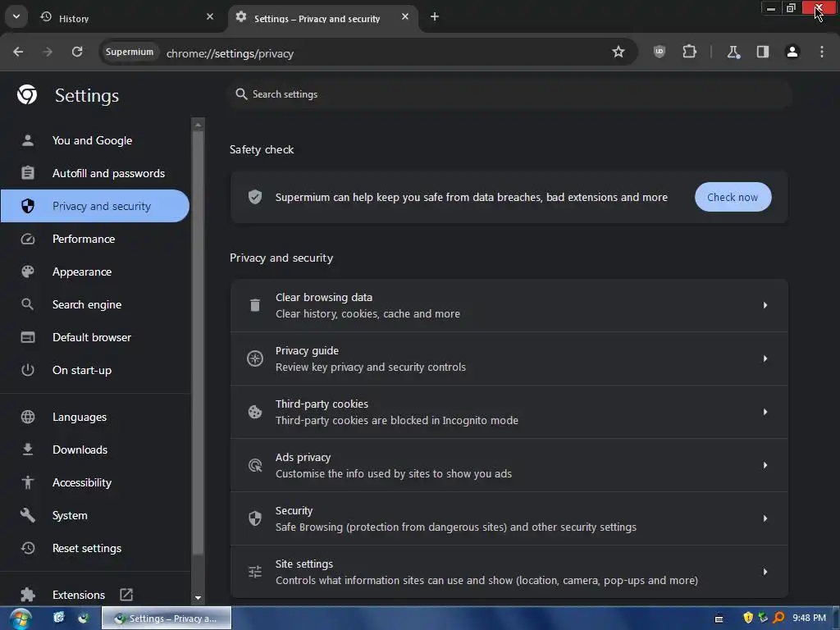Click the keyboard icon in system tray

click(719, 619)
